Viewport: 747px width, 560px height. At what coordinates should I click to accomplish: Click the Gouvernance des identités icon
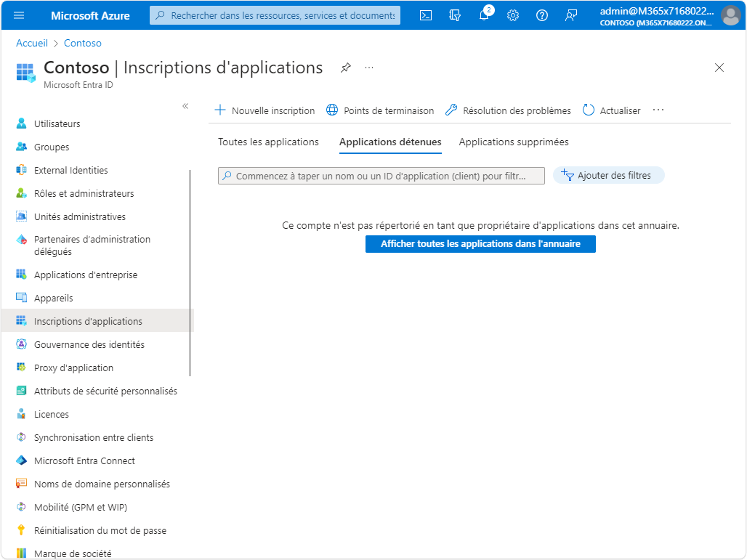pyautogui.click(x=22, y=344)
